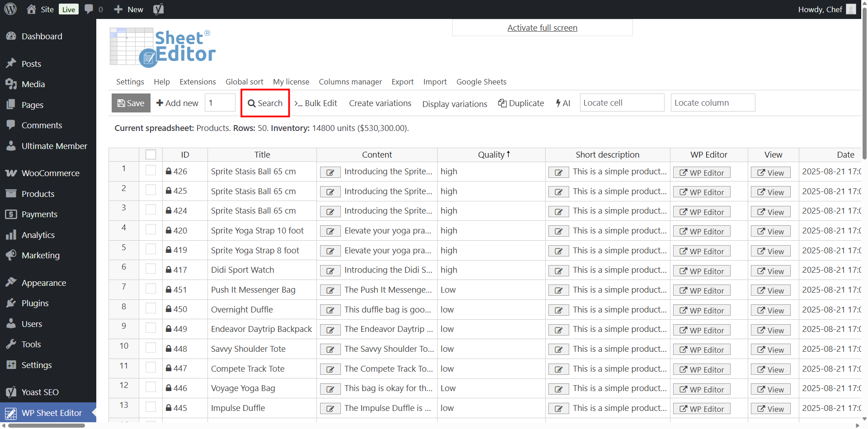Open WP Editor for Sprite Yoga Strap 8 foot
The image size is (868, 429).
coord(702,251)
